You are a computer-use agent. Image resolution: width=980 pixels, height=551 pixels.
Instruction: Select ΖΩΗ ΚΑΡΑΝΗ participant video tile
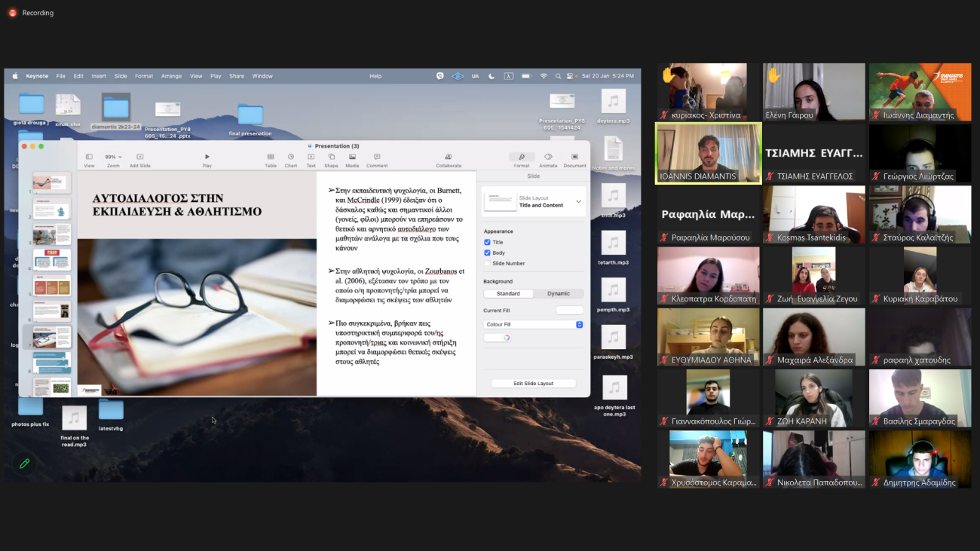pos(814,398)
